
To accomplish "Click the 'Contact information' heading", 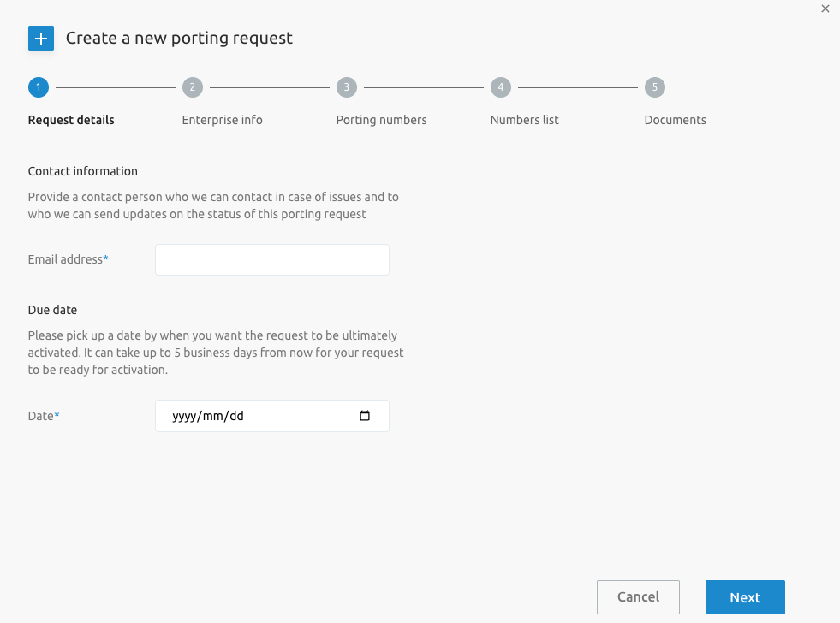I will pyautogui.click(x=83, y=171).
